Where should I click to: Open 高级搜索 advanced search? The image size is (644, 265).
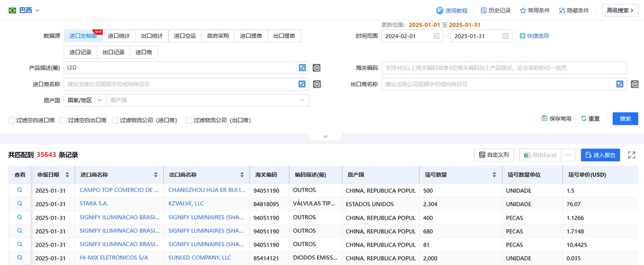pyautogui.click(x=620, y=10)
